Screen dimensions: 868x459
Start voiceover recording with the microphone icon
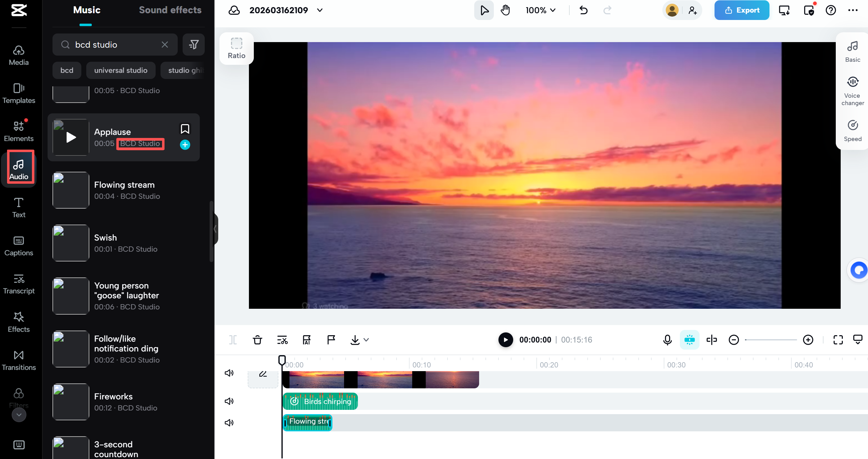click(667, 339)
